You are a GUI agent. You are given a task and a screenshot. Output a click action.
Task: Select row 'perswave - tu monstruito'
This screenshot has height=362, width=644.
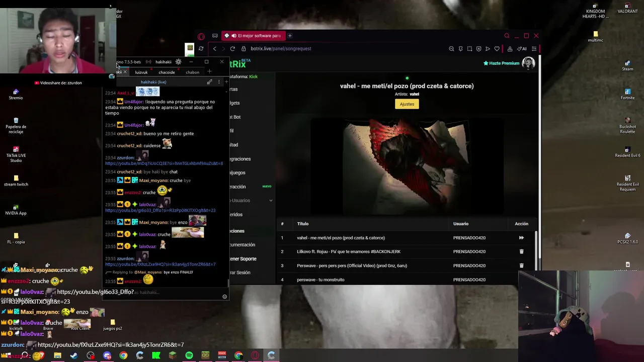point(407,280)
